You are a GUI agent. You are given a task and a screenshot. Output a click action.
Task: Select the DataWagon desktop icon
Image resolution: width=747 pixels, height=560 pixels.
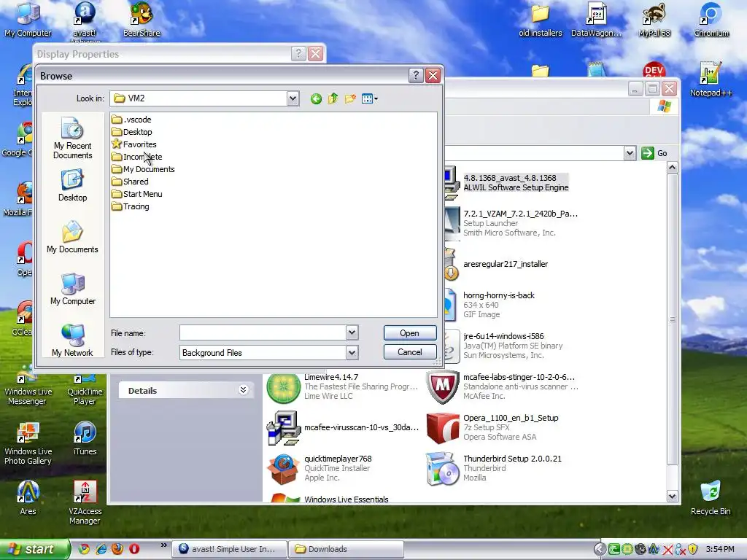point(597,20)
